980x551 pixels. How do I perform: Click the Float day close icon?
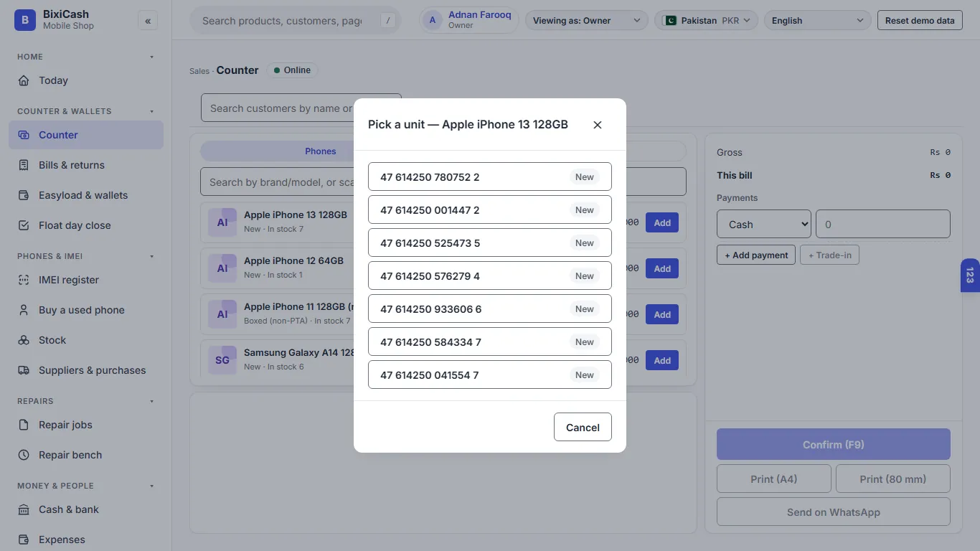(24, 225)
